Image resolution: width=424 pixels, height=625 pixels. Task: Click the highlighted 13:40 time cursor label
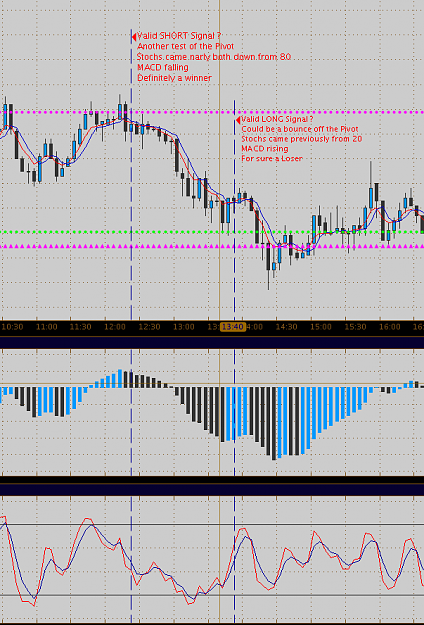233,327
